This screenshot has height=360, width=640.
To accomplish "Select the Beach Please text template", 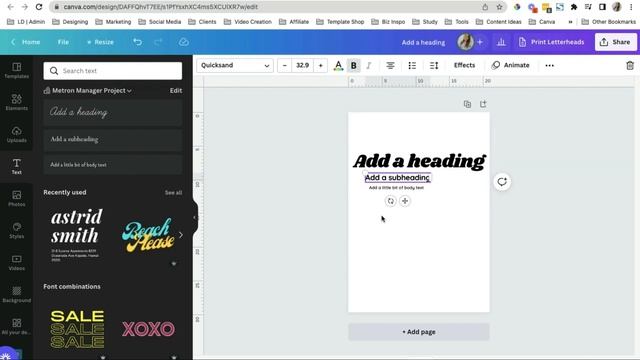I will (148, 235).
